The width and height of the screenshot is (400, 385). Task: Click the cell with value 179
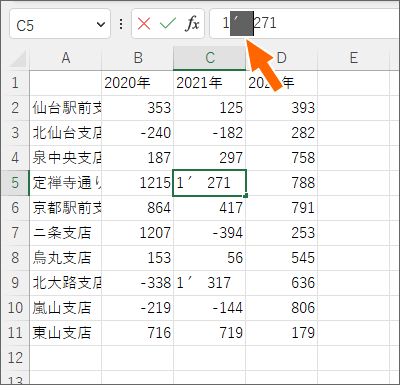click(282, 333)
